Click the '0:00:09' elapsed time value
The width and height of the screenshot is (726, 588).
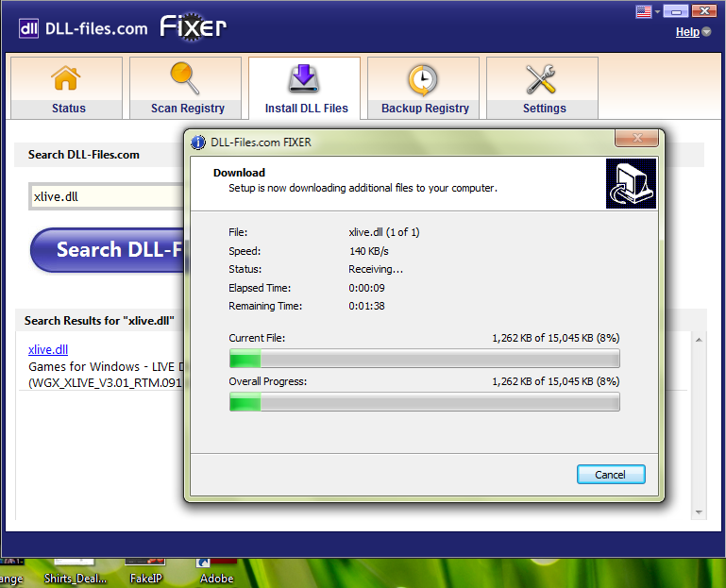click(366, 288)
